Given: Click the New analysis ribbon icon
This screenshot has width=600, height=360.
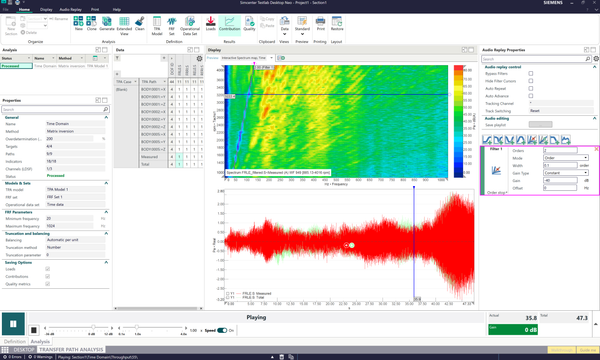Looking at the screenshot, I should 78,24.
